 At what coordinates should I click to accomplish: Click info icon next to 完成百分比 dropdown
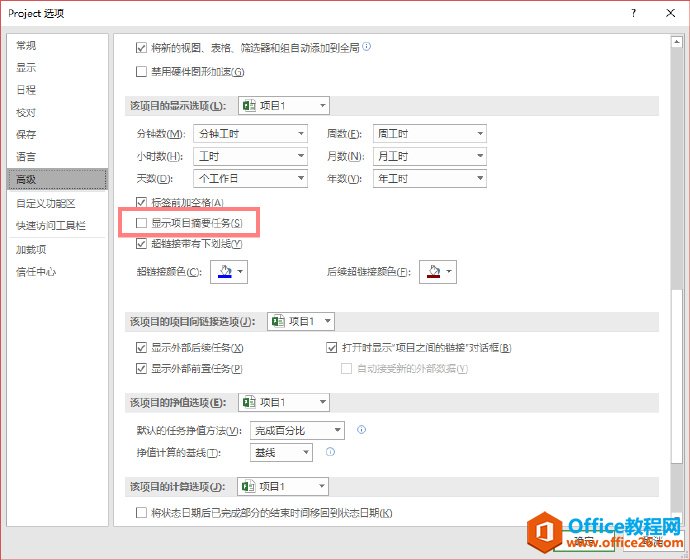[x=361, y=430]
